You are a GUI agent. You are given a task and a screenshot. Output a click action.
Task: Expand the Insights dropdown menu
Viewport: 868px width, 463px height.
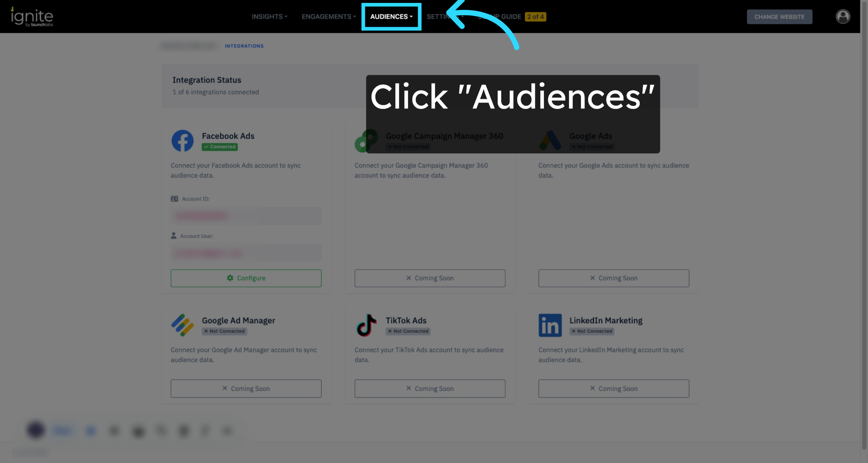[269, 17]
